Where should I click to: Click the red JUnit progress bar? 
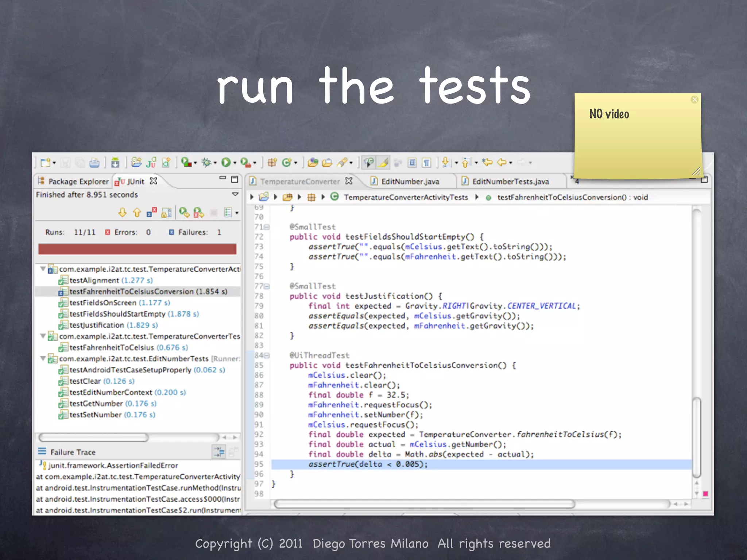point(137,249)
